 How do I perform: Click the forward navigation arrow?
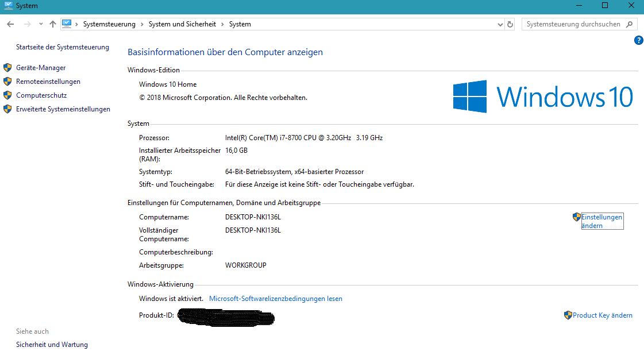click(x=27, y=24)
